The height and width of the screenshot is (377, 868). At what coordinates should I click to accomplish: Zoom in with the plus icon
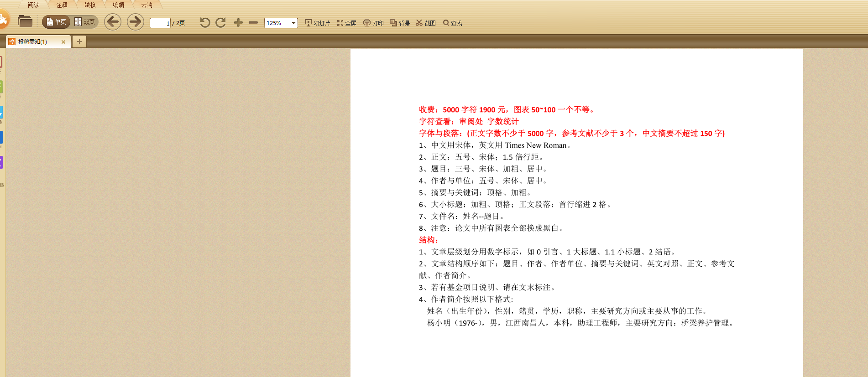coord(238,23)
